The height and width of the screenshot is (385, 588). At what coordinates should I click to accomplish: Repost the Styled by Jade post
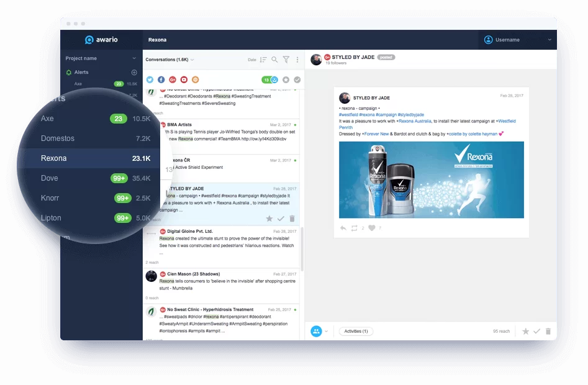355,228
